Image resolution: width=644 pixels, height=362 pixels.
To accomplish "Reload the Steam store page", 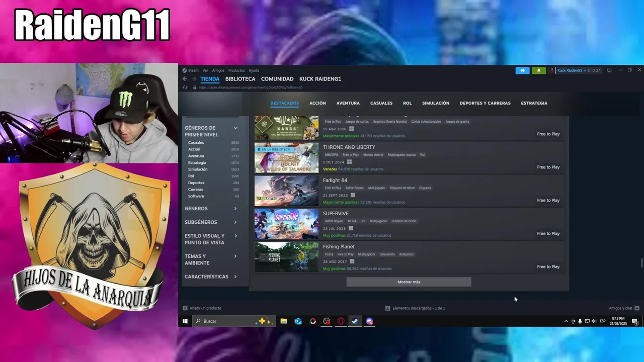I will coord(185,87).
